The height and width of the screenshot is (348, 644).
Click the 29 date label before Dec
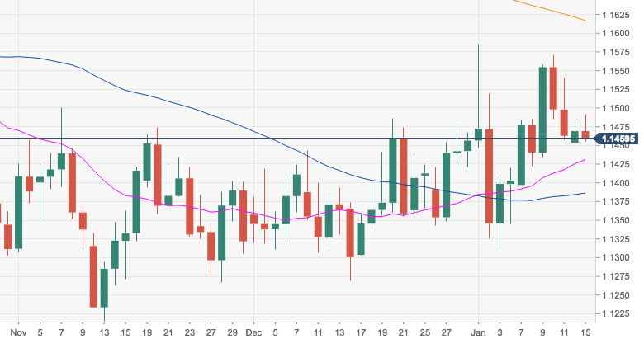233,332
